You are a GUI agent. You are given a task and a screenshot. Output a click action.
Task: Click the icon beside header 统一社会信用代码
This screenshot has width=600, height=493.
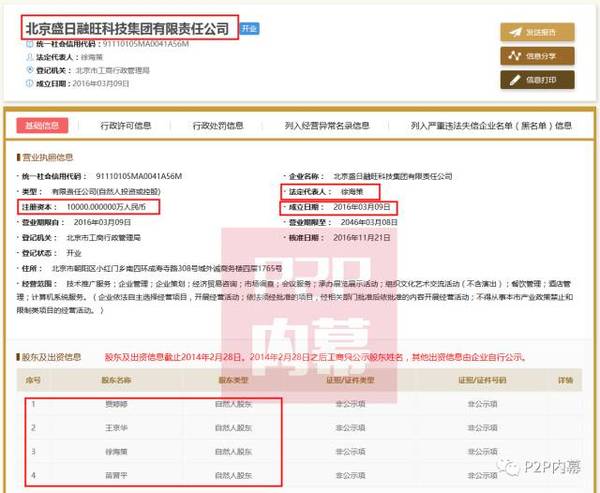[28, 46]
